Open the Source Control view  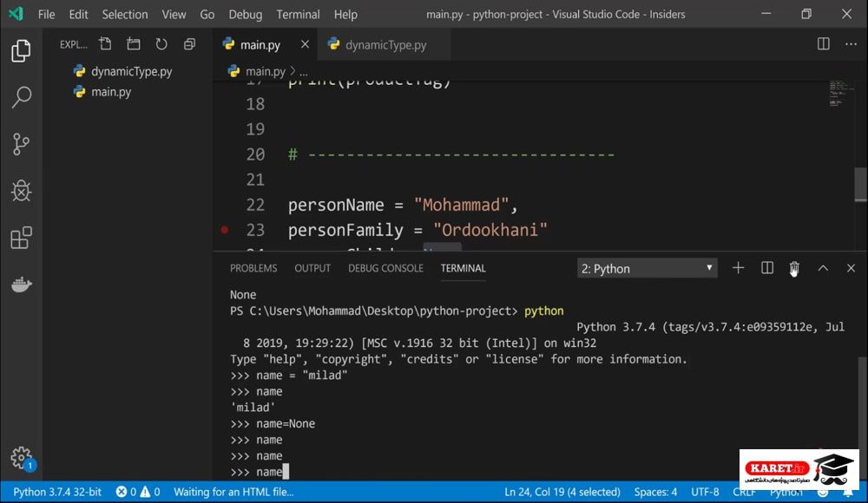pyautogui.click(x=21, y=144)
